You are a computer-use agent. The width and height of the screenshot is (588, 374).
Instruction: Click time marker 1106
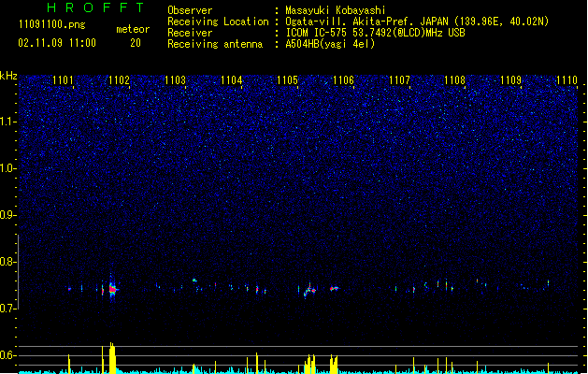click(343, 80)
